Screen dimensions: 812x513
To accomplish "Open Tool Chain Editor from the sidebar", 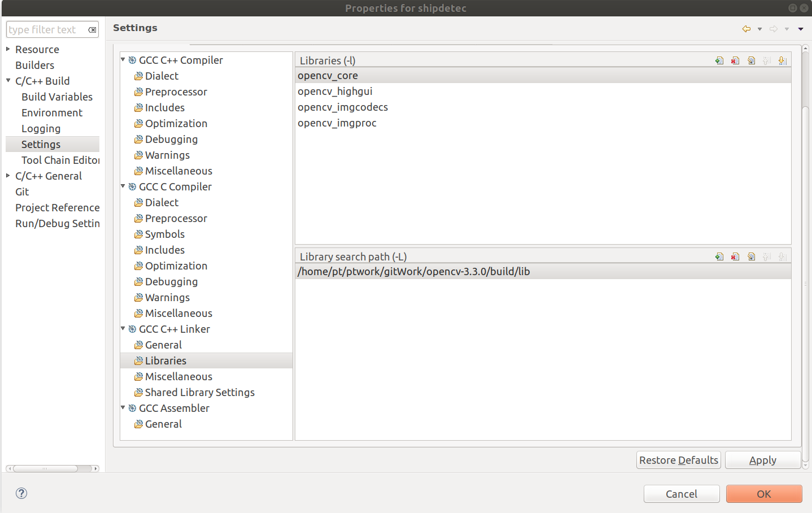I will point(59,160).
